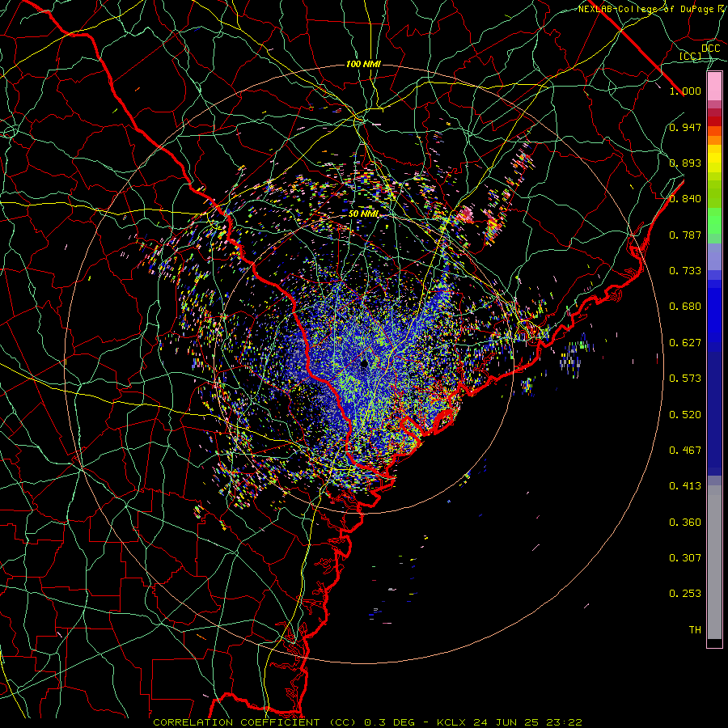The height and width of the screenshot is (728, 728).
Task: Click the 0.947 scale value
Action: [x=685, y=127]
